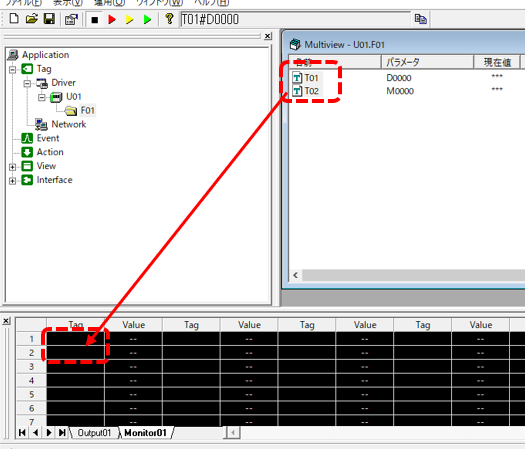Click Multiview scroll left arrow
The width and height of the screenshot is (525, 449).
tap(295, 275)
